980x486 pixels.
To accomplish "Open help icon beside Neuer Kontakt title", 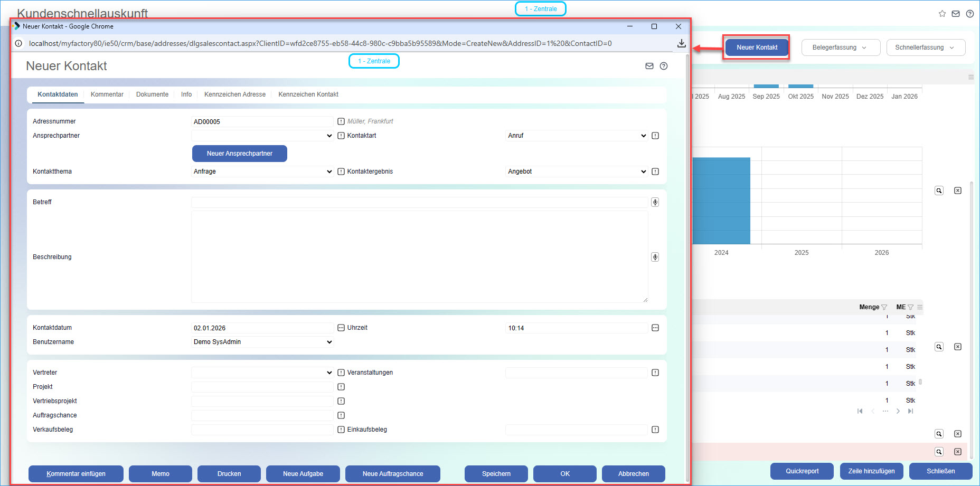I will pyautogui.click(x=664, y=66).
